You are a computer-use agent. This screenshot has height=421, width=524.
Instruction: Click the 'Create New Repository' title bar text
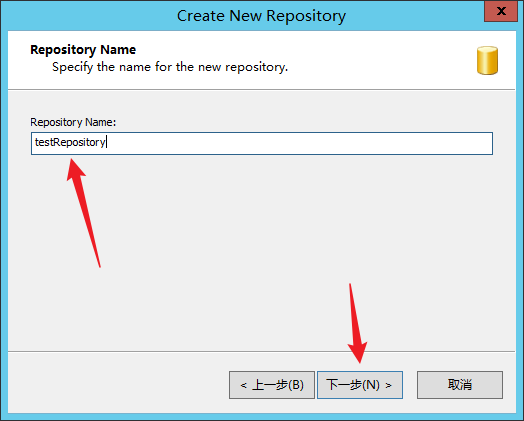tap(261, 16)
